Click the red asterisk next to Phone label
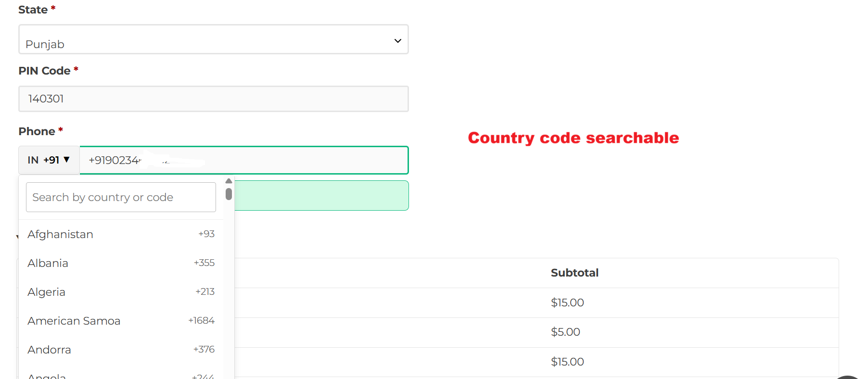Image resolution: width=868 pixels, height=379 pixels. pos(61,129)
